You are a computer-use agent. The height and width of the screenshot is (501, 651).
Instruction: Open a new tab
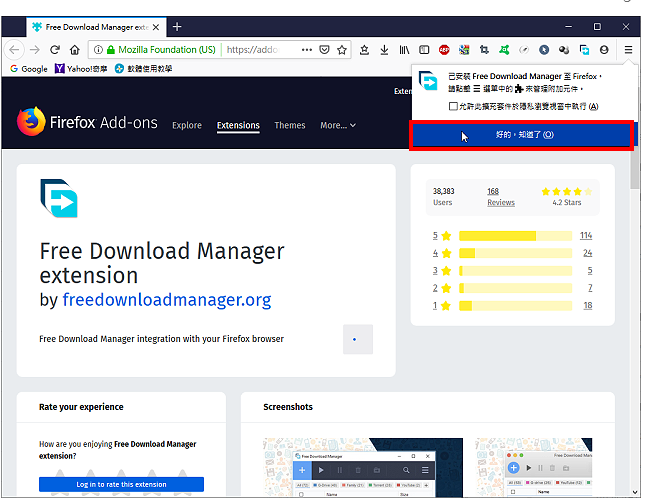pos(177,27)
